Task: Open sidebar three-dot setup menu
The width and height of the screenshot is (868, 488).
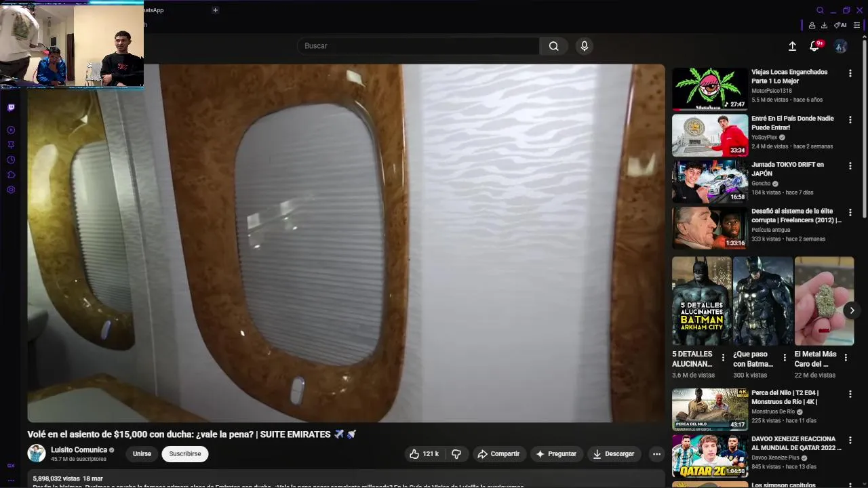Action: point(11,480)
